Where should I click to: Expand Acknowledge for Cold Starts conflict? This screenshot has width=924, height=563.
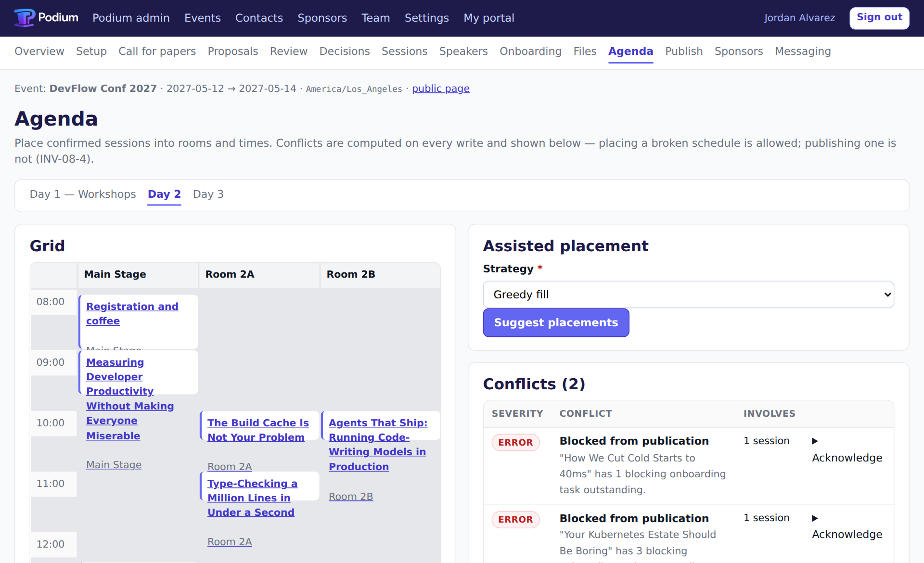(847, 450)
